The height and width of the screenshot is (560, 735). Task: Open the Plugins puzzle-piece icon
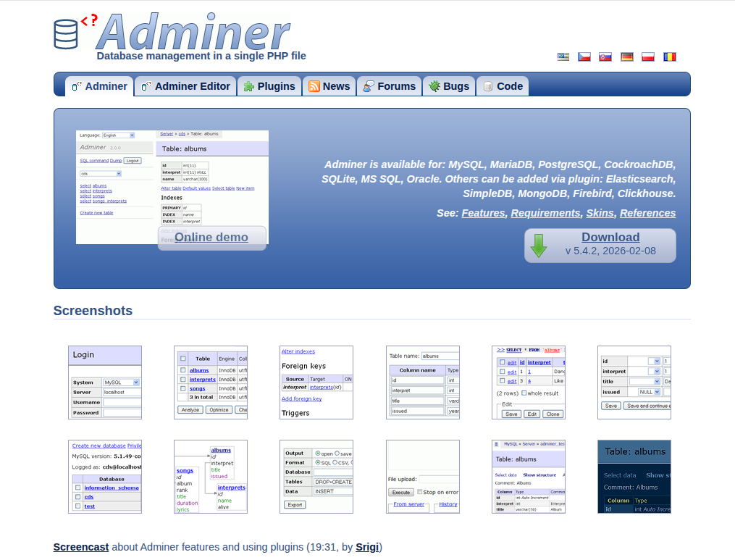pos(250,85)
